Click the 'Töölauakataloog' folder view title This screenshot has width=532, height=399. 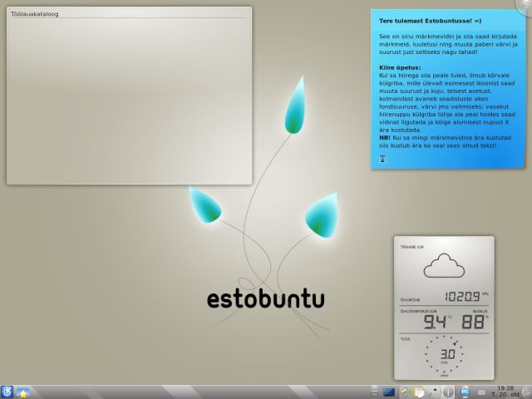[x=35, y=14]
